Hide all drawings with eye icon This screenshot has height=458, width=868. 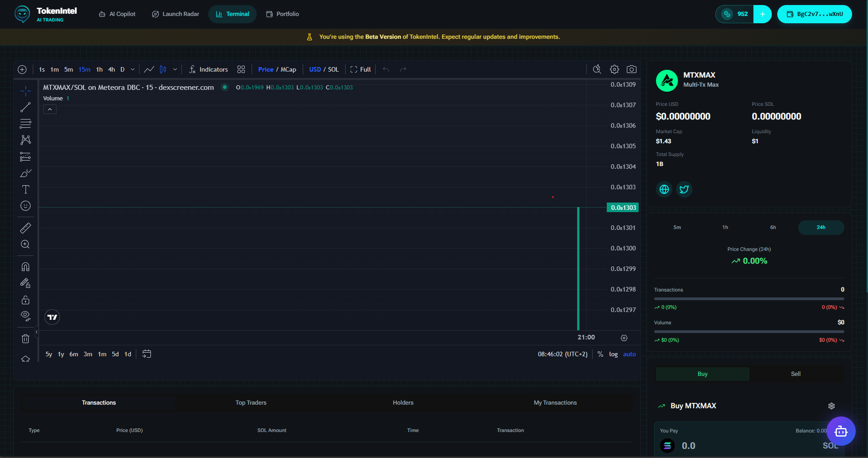26,316
